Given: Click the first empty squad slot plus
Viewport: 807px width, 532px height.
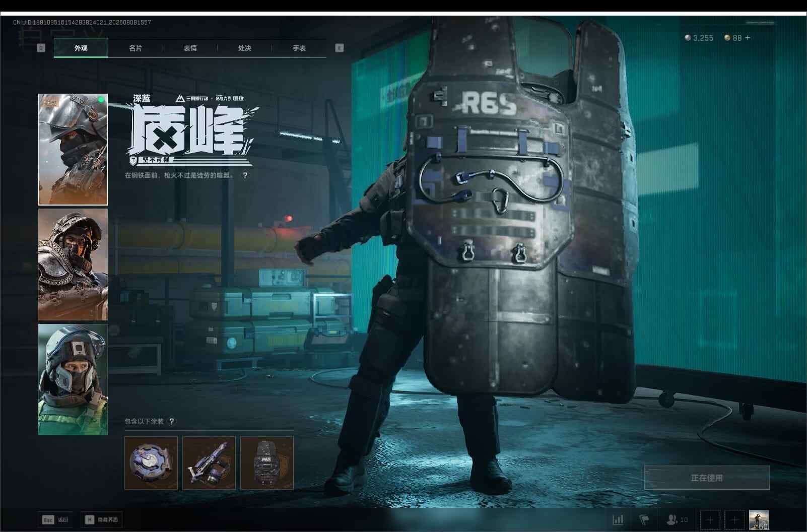Looking at the screenshot, I should coord(710,520).
